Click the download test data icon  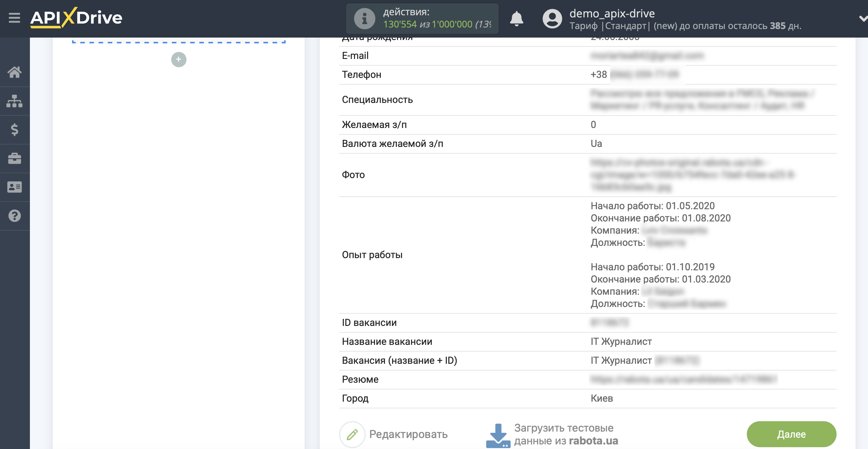498,436
